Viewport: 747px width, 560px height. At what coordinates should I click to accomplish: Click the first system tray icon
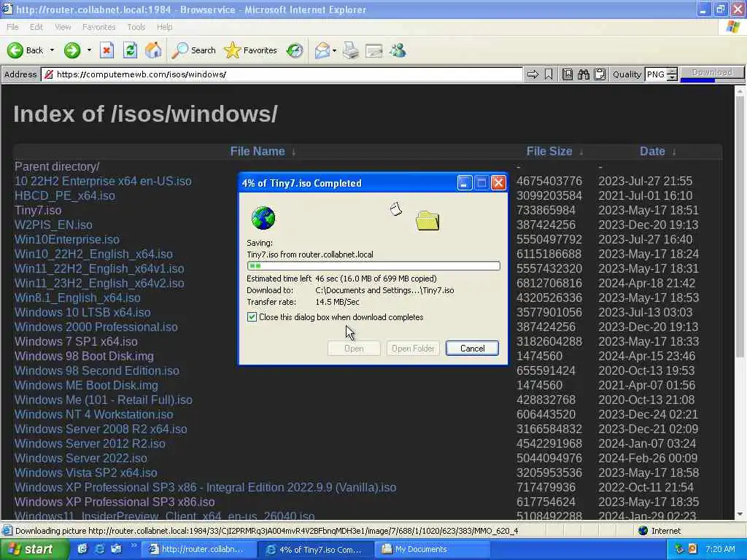(x=679, y=549)
